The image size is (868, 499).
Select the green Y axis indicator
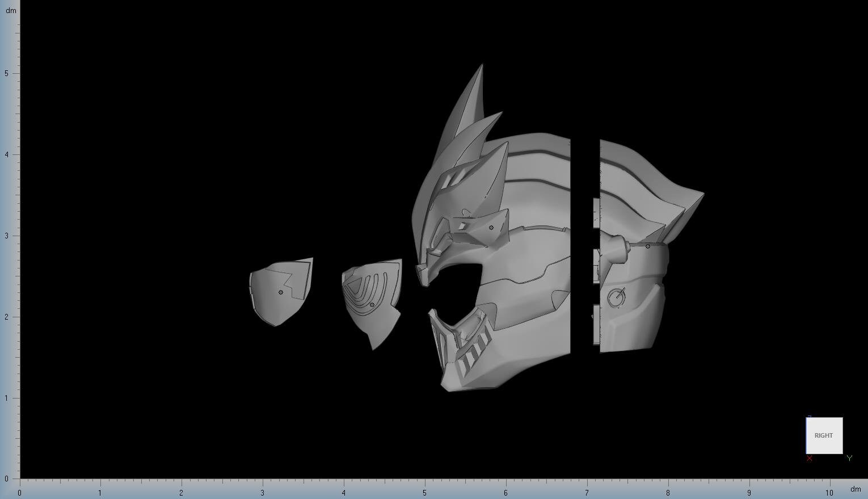click(x=849, y=458)
